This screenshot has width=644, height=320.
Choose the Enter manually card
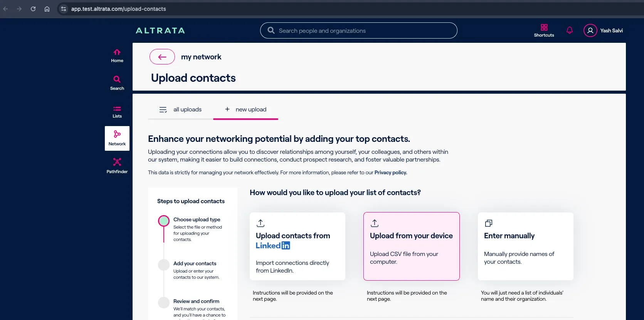pos(526,246)
